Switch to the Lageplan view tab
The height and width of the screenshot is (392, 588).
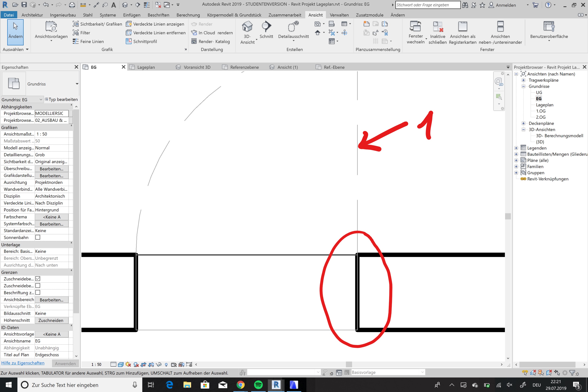[146, 67]
